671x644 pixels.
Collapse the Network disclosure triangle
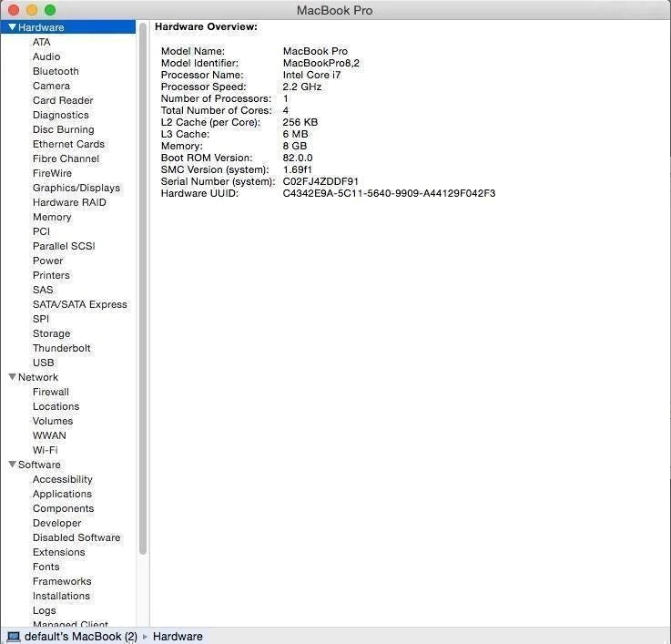click(12, 377)
